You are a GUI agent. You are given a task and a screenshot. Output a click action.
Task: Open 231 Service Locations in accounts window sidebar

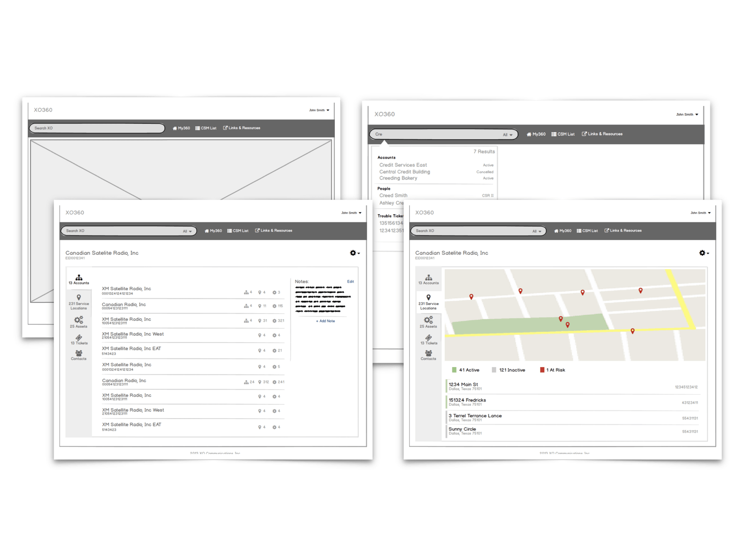tap(78, 302)
